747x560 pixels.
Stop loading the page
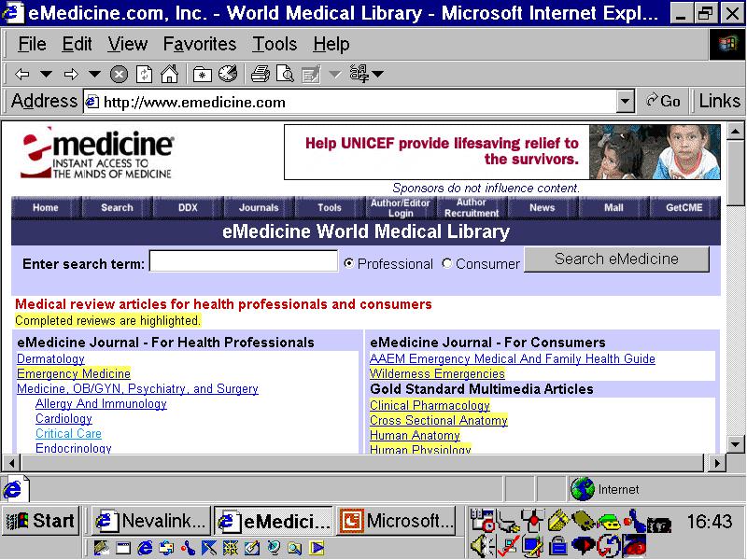tap(119, 75)
